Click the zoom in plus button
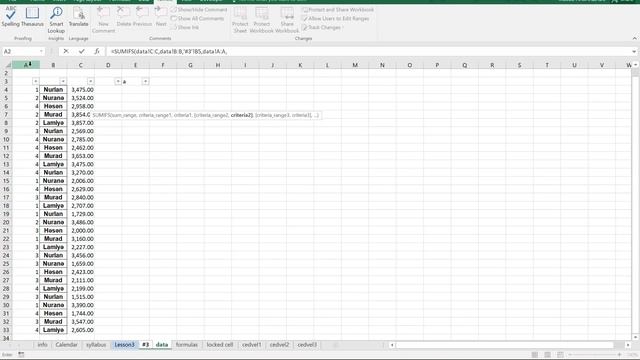The width and height of the screenshot is (640, 360). coord(619,355)
